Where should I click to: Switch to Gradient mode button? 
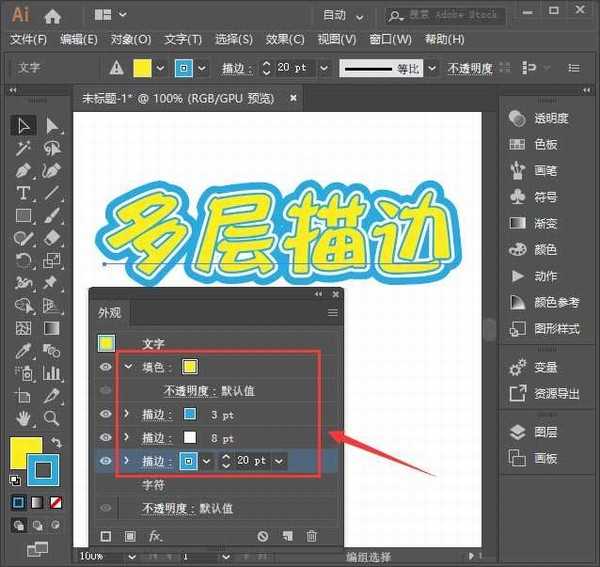coord(37,502)
